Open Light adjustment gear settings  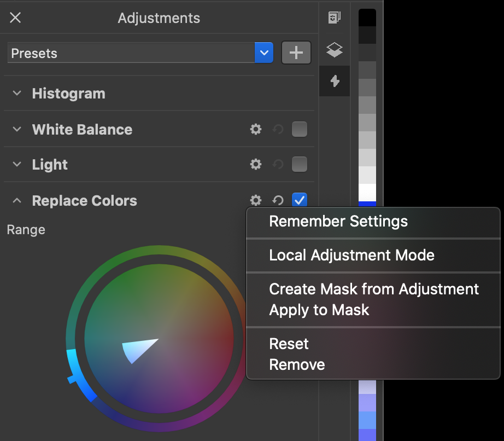pos(256,165)
